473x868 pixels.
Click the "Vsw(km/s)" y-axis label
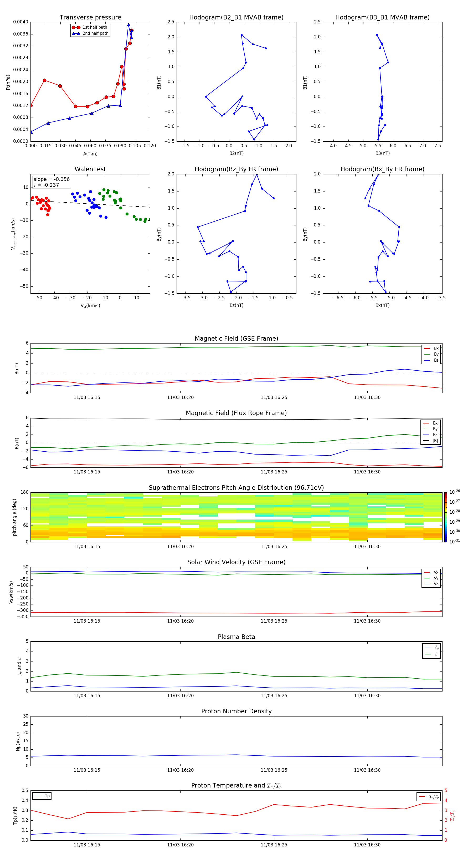pyautogui.click(x=11, y=592)
